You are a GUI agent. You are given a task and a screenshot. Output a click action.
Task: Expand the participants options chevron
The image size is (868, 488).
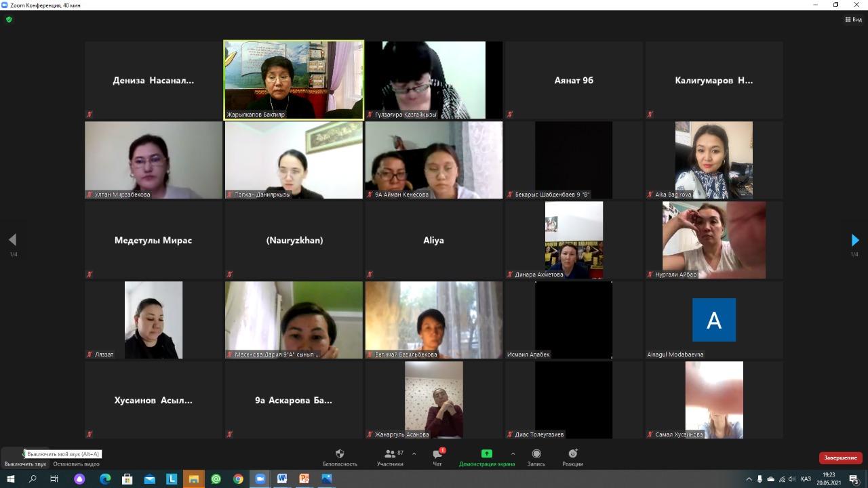414,454
